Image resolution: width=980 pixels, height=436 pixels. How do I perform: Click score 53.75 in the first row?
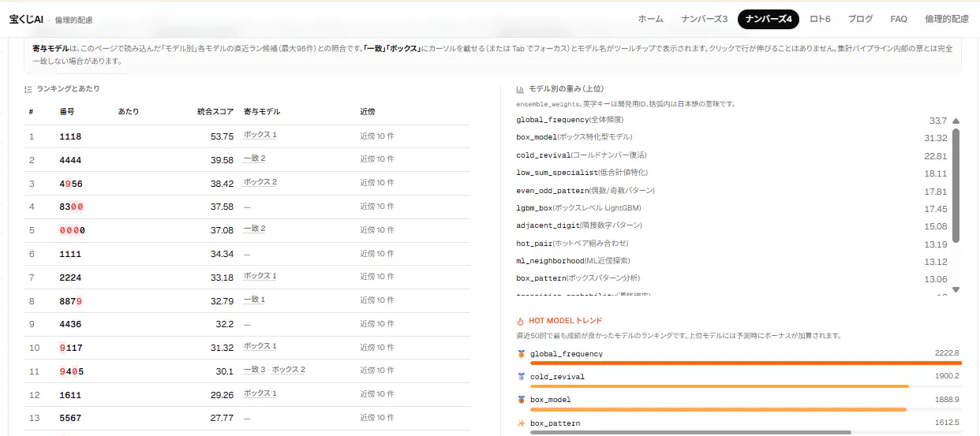click(223, 136)
